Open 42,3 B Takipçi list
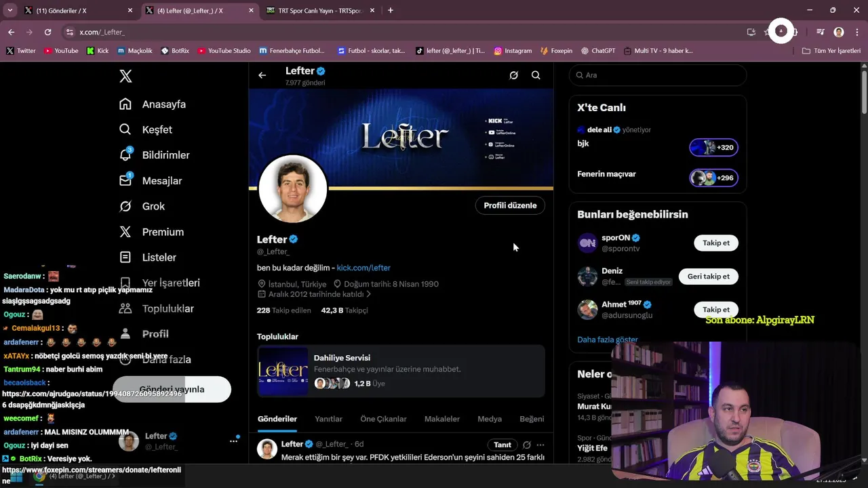868x488 pixels. [344, 310]
